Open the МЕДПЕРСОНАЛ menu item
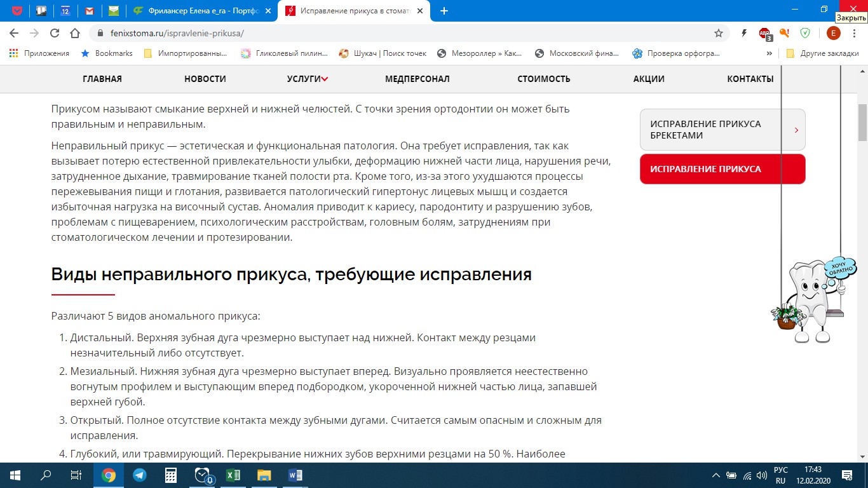Screen dimensions: 868x488 (x=417, y=79)
